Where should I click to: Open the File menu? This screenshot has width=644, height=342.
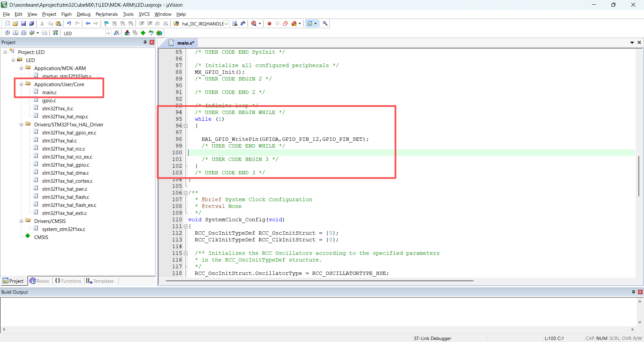click(x=6, y=14)
